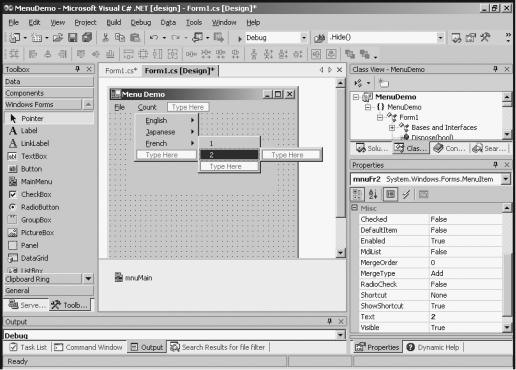This screenshot has height=370, width=516.
Task: Click the Events lightning icon in Properties
Action: pos(406,194)
